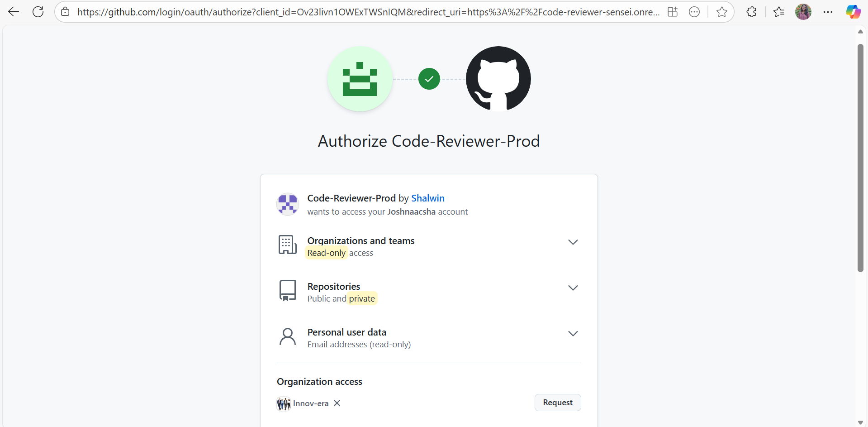Click Innov-era organization avatar
The image size is (868, 427).
click(x=284, y=403)
